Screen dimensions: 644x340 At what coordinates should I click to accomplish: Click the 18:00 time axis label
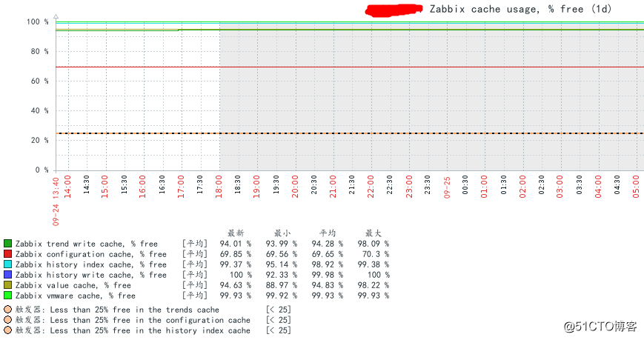[219, 187]
